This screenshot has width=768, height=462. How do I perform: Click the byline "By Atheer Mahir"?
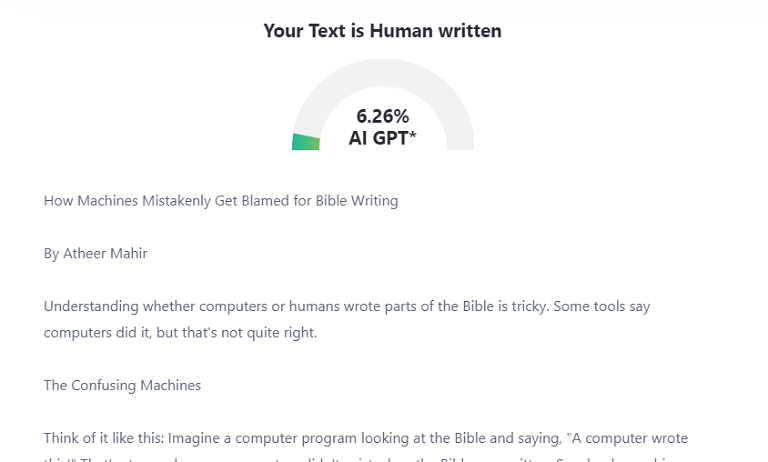[96, 253]
